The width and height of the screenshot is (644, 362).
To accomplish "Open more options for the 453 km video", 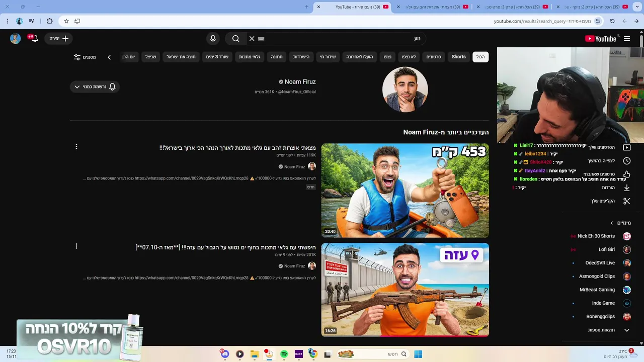I will (76, 147).
